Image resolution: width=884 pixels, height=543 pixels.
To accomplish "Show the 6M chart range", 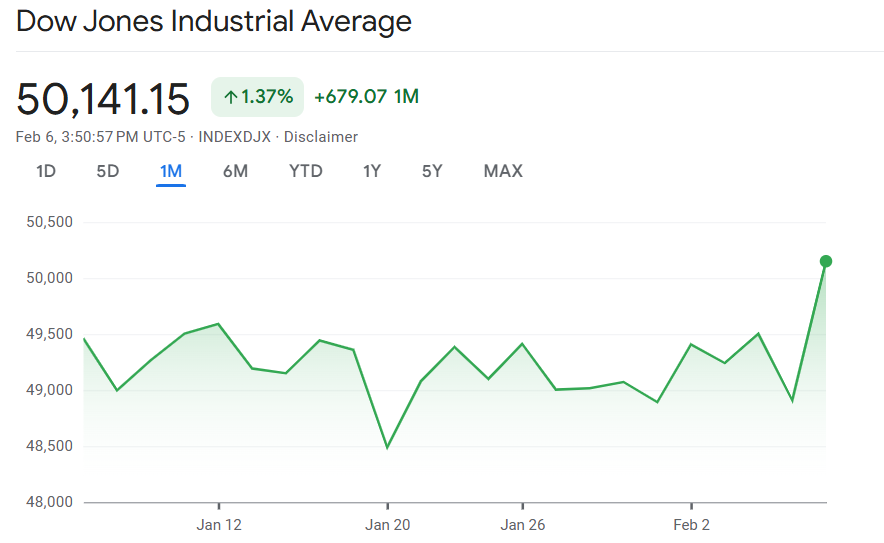I will point(235,171).
